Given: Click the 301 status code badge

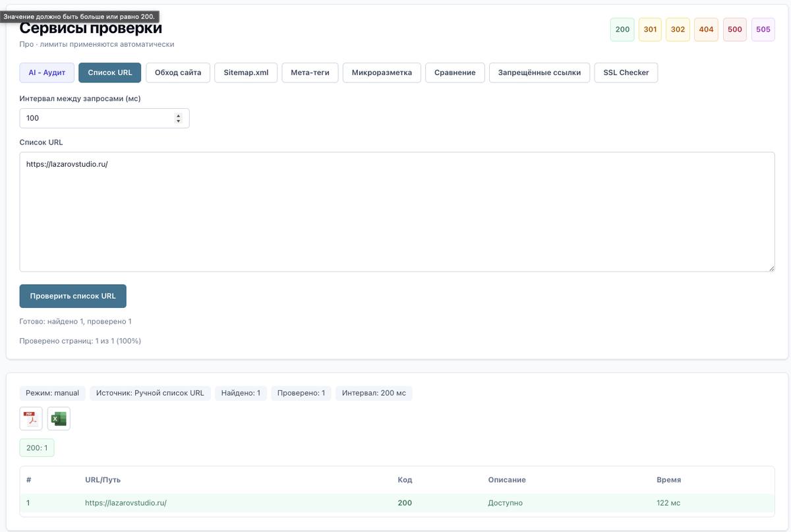Looking at the screenshot, I should pos(650,30).
